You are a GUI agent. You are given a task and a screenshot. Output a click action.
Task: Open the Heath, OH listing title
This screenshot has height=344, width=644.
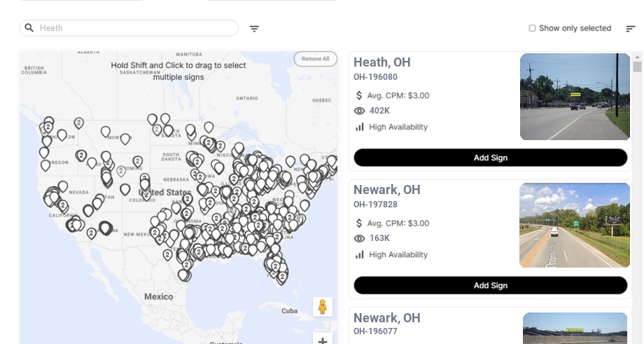(381, 62)
